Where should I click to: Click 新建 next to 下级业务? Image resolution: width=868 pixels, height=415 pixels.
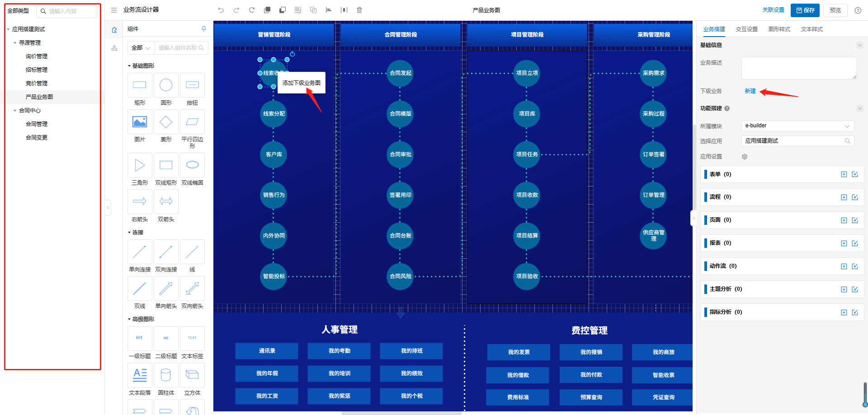(750, 91)
